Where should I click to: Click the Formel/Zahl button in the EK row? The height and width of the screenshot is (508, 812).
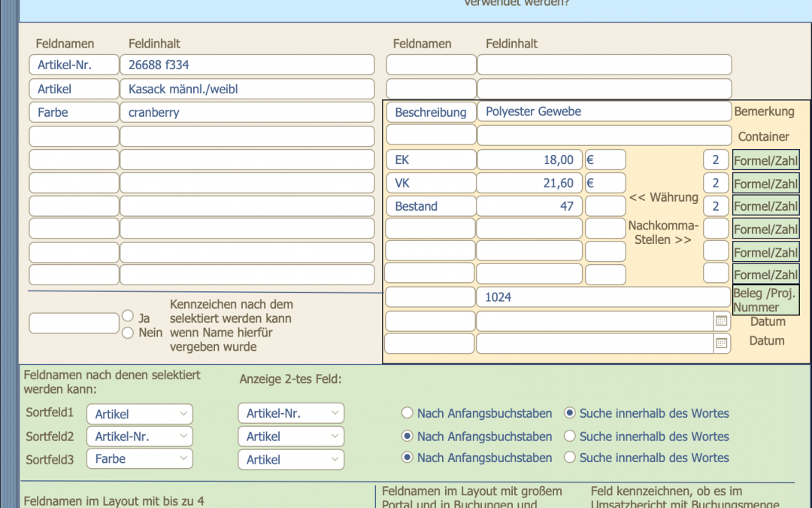click(766, 160)
